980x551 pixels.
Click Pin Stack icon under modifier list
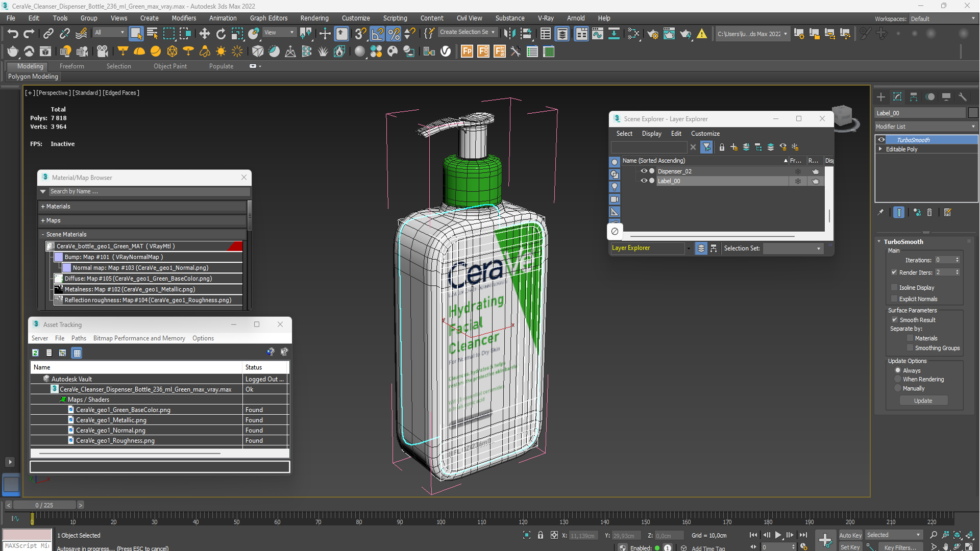(x=880, y=212)
